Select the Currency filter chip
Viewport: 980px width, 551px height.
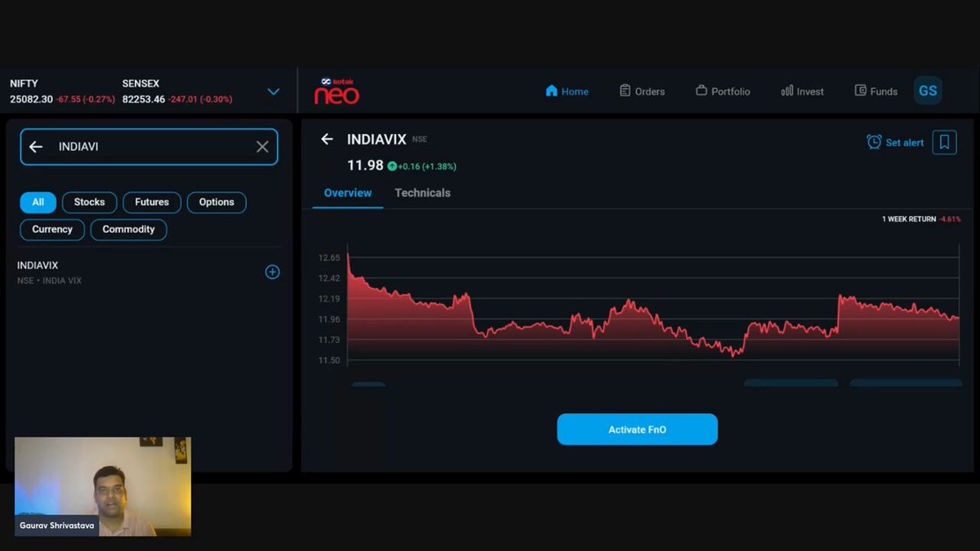click(x=52, y=229)
